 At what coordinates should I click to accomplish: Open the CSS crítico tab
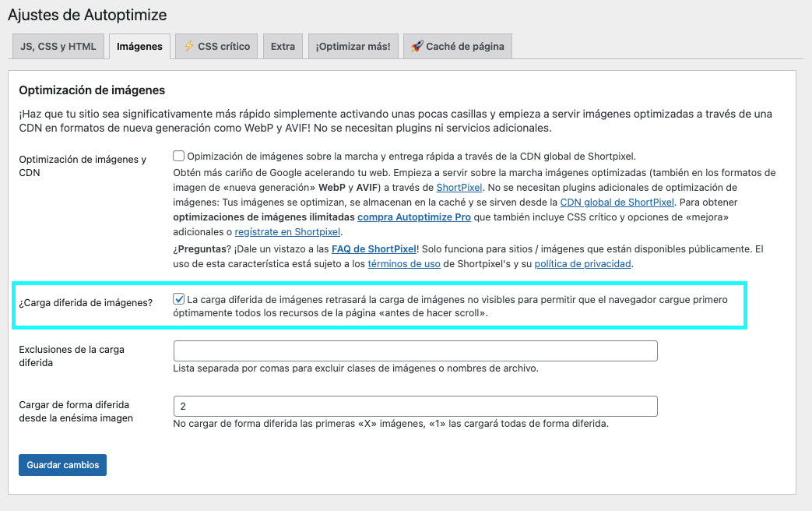[x=216, y=46]
